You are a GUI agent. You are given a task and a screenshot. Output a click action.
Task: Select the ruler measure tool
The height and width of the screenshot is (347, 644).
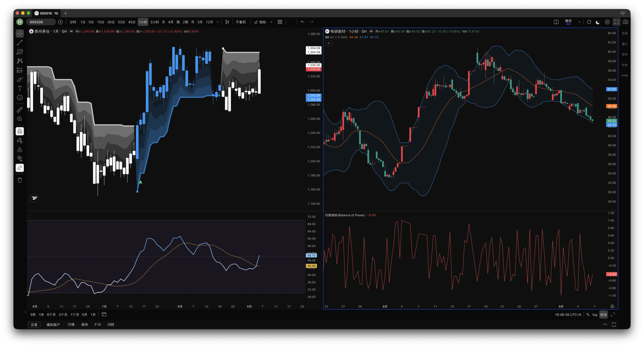coord(20,110)
